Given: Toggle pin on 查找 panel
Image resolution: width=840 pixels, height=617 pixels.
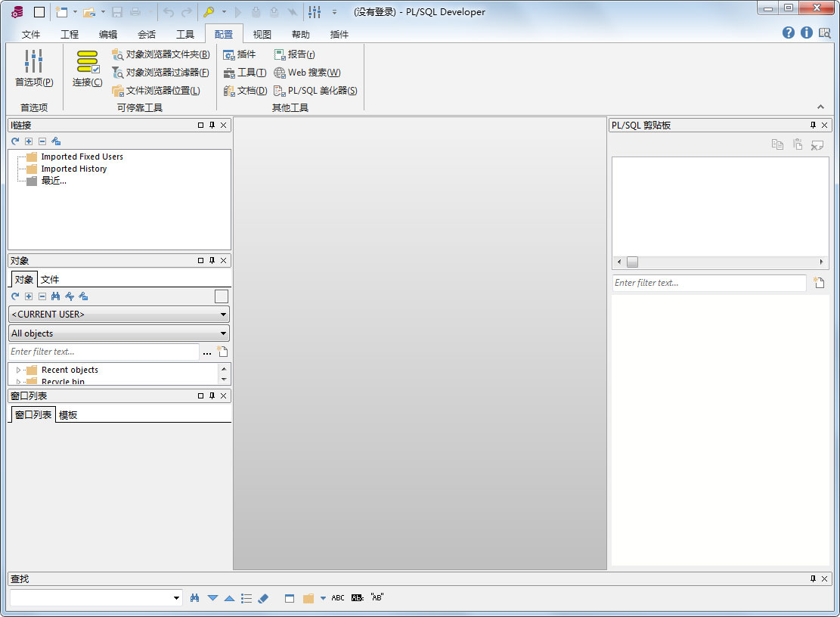Looking at the screenshot, I should [813, 578].
